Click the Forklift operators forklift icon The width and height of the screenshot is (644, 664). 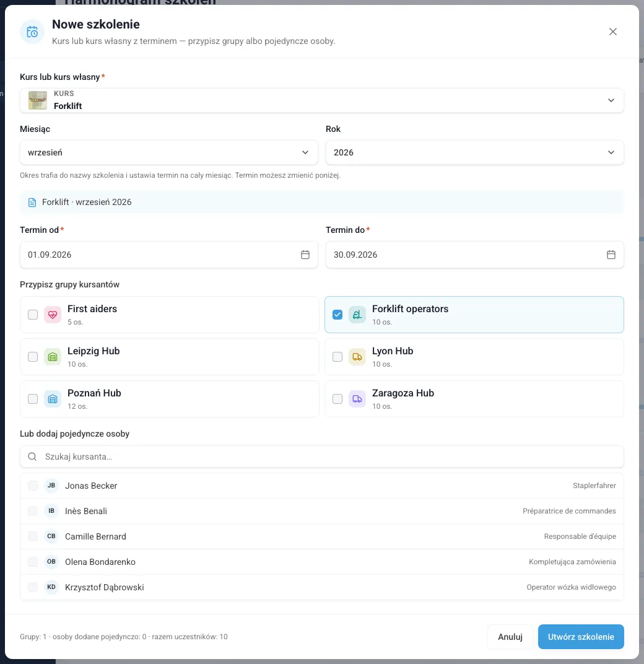coord(357,315)
